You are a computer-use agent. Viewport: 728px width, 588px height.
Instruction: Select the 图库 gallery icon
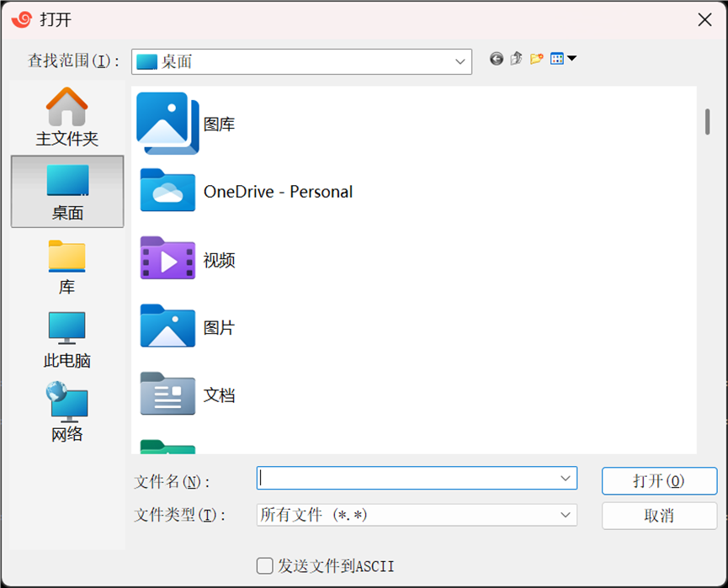pyautogui.click(x=167, y=124)
